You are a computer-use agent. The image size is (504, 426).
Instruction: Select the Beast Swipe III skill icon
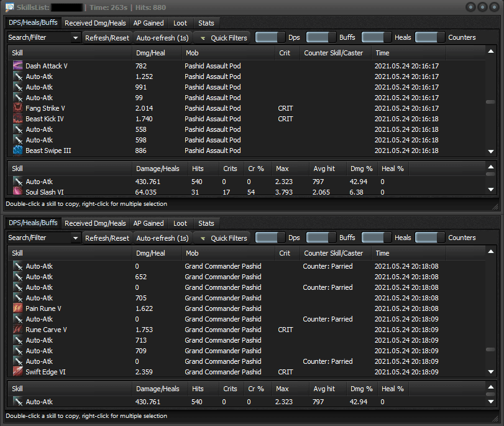click(x=18, y=150)
